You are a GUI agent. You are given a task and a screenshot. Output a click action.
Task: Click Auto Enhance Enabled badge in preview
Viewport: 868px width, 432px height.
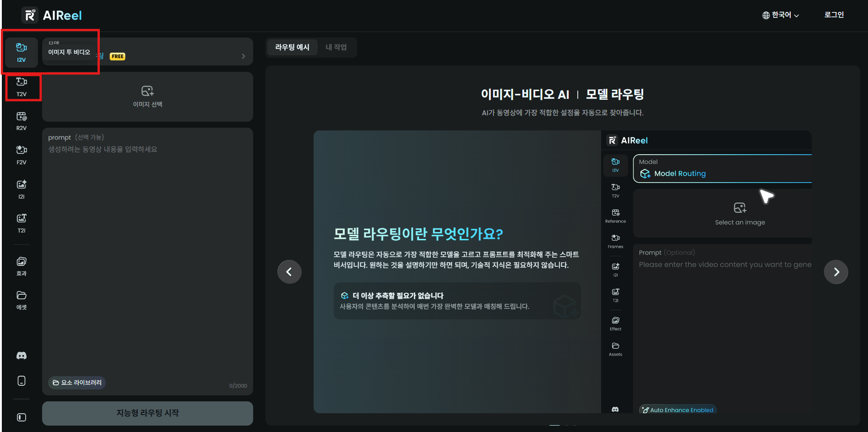(x=678, y=410)
